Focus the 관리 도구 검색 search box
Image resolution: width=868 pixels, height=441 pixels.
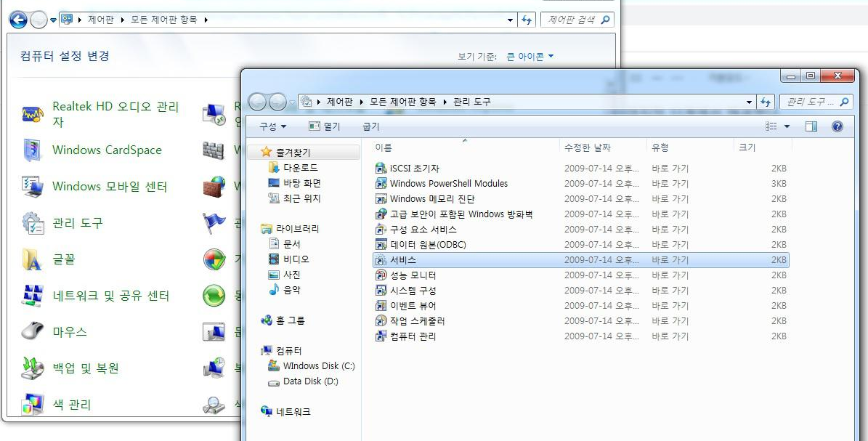coord(816,102)
